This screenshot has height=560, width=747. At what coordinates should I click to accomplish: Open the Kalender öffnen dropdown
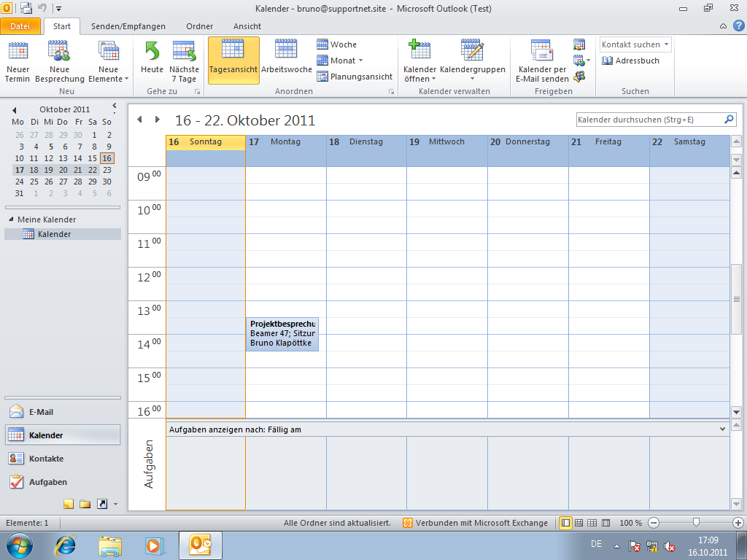click(420, 61)
